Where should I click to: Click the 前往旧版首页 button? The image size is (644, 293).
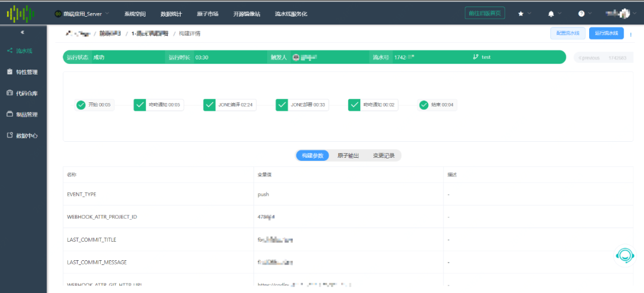485,13
